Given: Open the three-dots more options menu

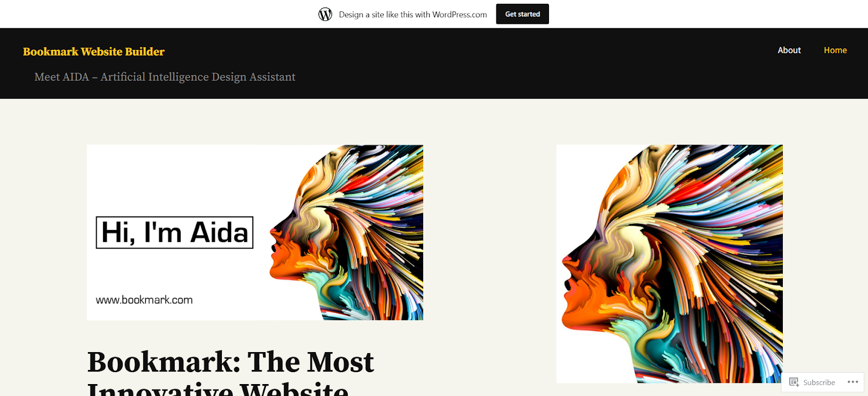Looking at the screenshot, I should click(853, 382).
